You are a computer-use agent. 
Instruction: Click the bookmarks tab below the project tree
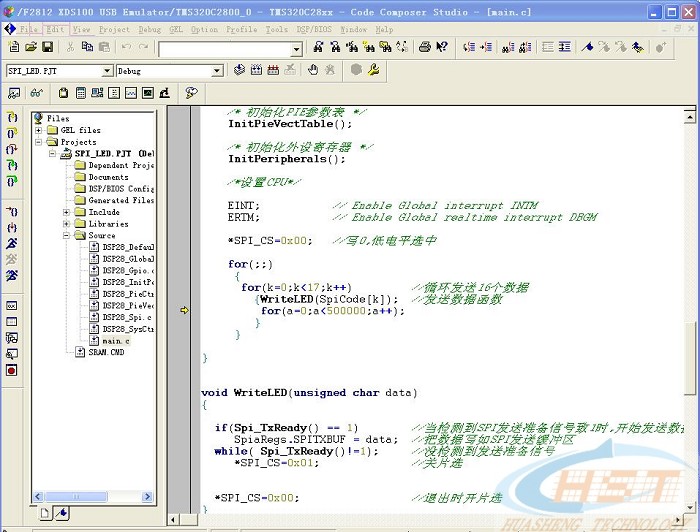point(62,513)
